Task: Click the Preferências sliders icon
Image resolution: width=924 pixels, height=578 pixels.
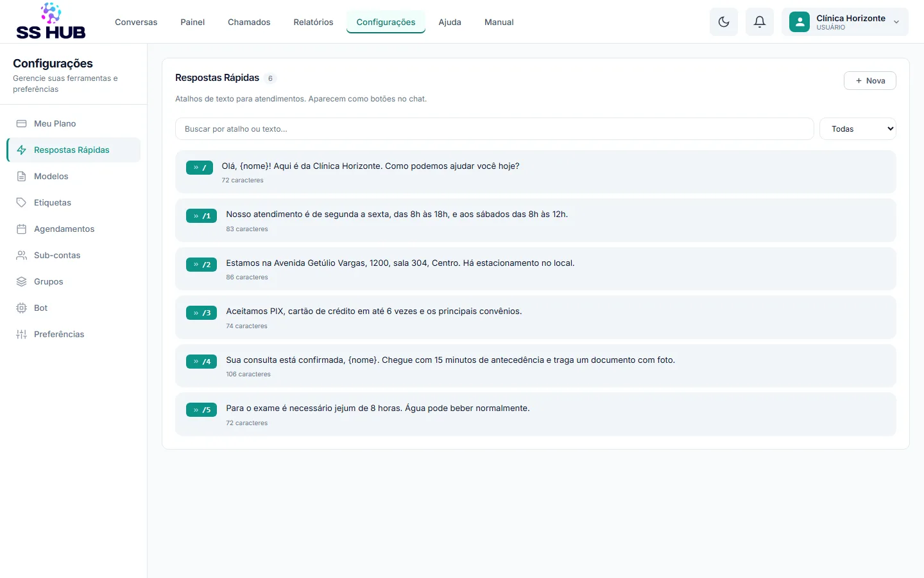Action: pyautogui.click(x=21, y=334)
